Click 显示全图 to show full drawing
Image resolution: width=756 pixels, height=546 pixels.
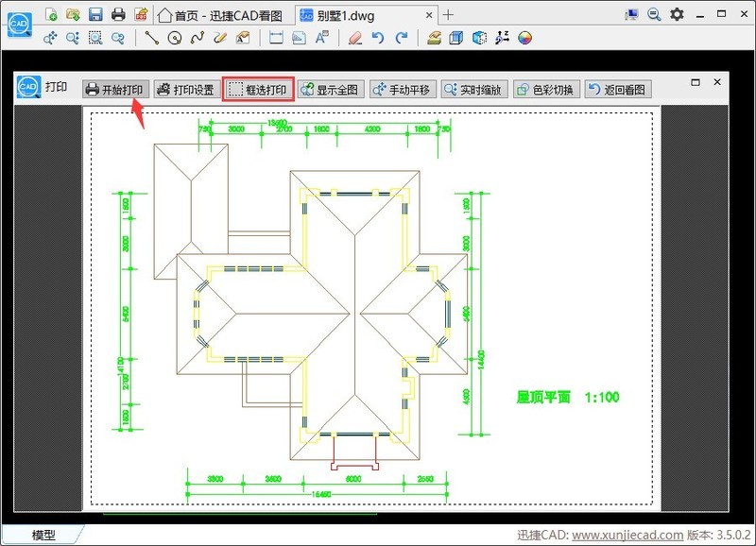pos(331,90)
